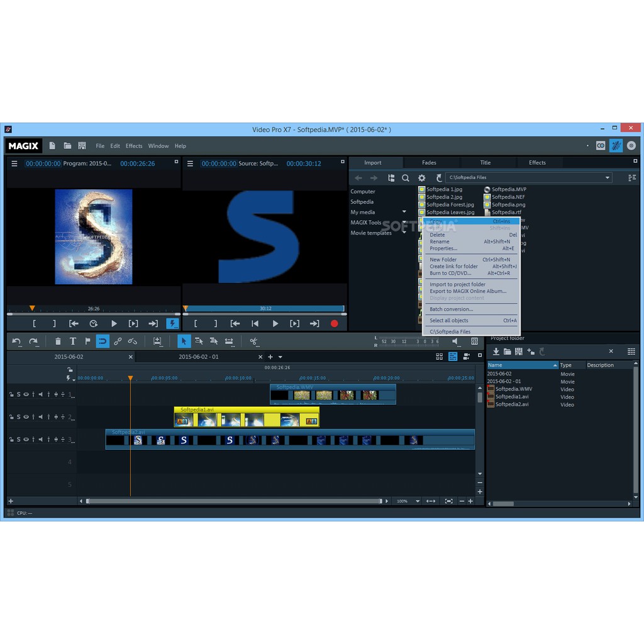Open source monitor hamburger menu

pos(190,164)
